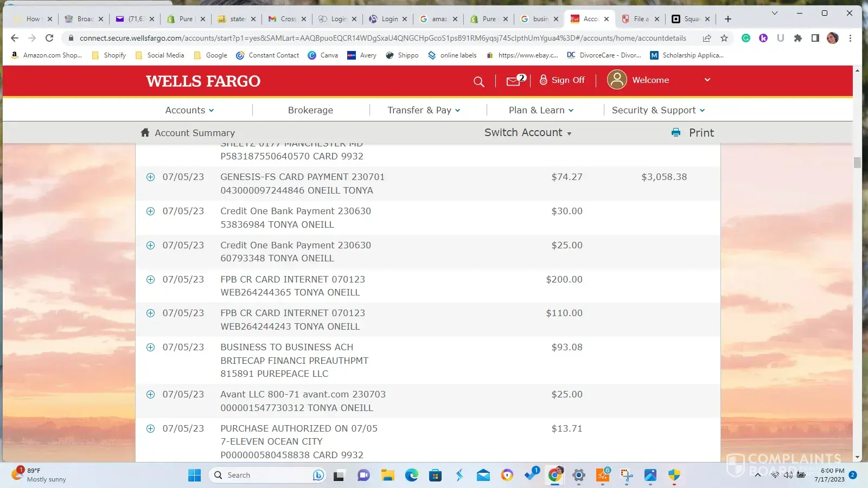The image size is (868, 488).
Task: Click the Account Summary home icon
Action: point(145,132)
